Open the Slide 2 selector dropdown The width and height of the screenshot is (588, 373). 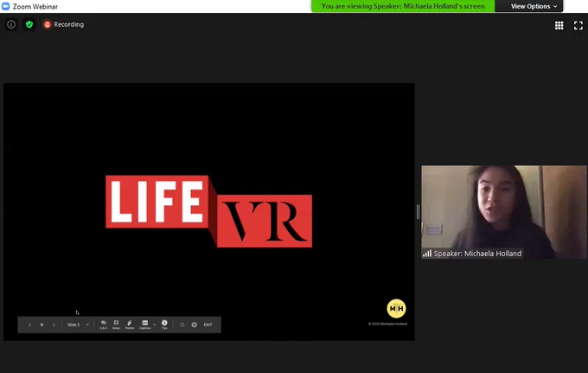[x=78, y=325]
